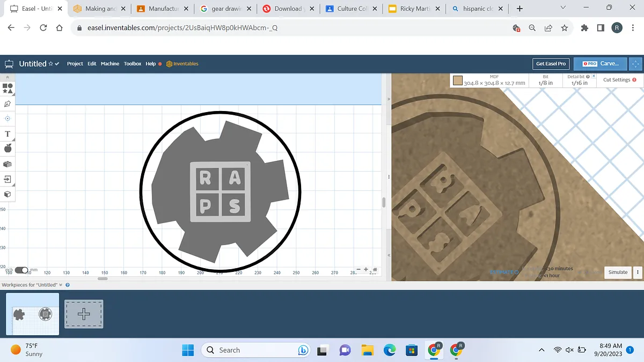
Task: Open the apple icon library
Action: click(8, 149)
